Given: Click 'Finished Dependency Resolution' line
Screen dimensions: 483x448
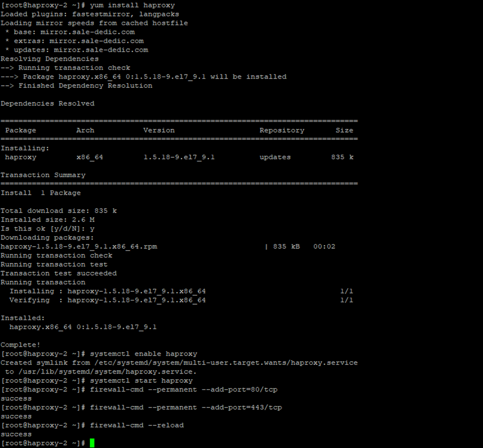Looking at the screenshot, I should tap(76, 86).
